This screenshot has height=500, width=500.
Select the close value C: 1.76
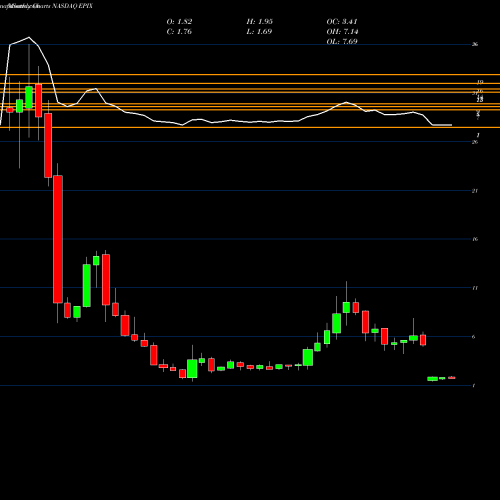(x=179, y=32)
